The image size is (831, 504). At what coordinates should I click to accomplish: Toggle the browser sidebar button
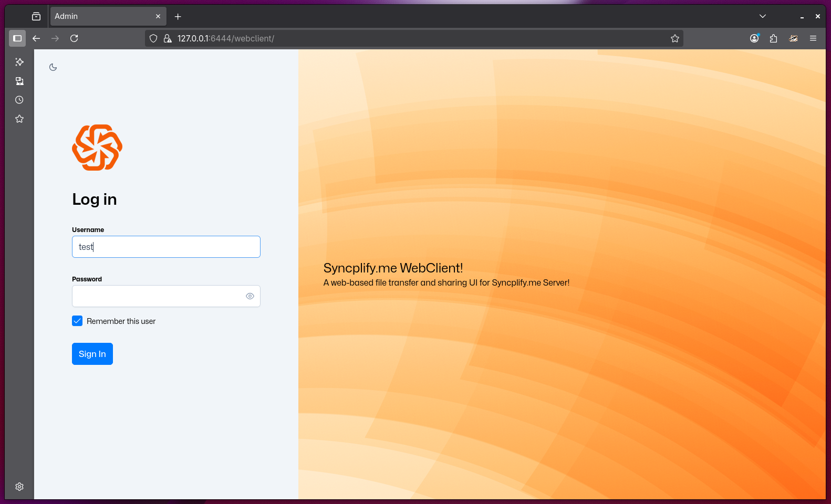pos(17,38)
